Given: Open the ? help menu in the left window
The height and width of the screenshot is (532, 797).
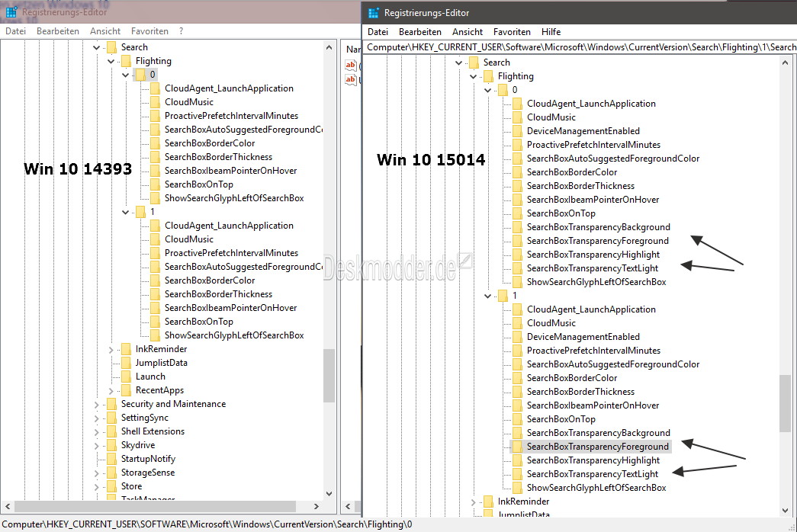Looking at the screenshot, I should (181, 31).
